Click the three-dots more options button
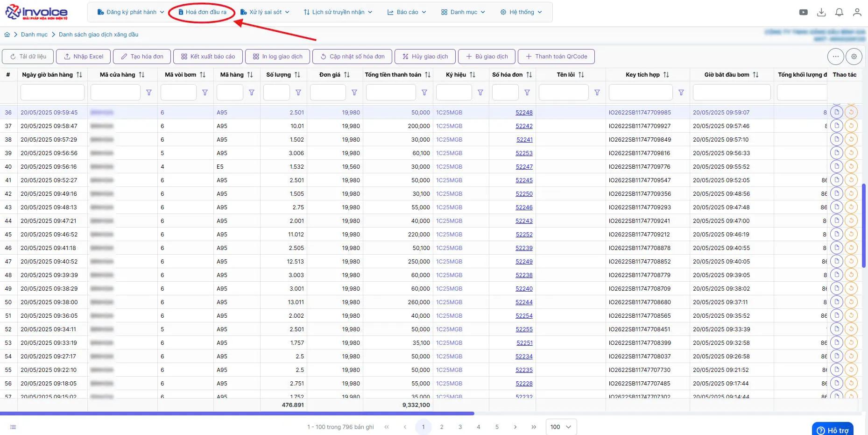 pos(835,57)
